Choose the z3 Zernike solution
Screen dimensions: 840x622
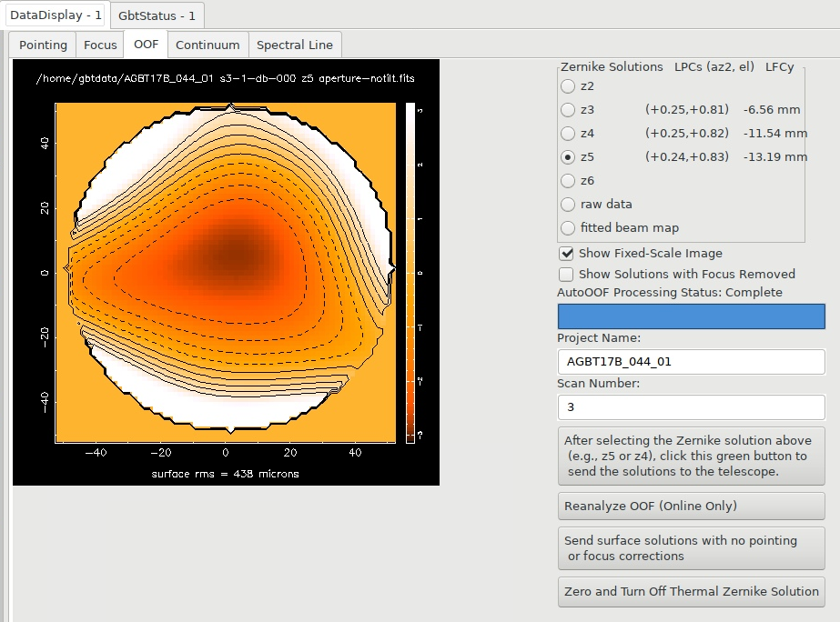(x=567, y=110)
